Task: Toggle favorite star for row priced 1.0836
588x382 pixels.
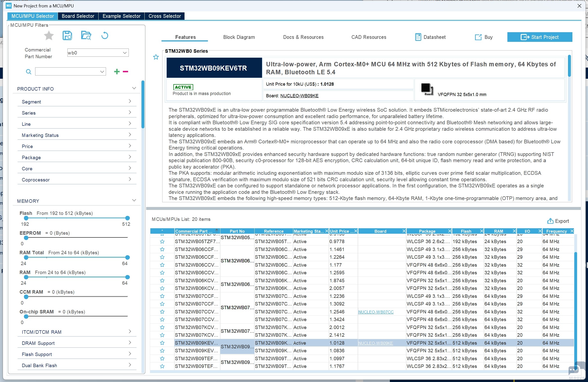Action: 162,351
